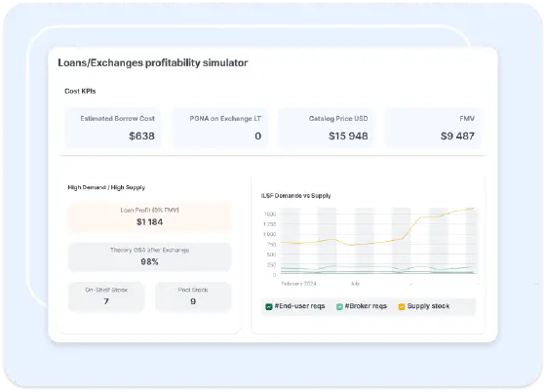Viewport: 546px width, 392px height.
Task: Click the #End-user reqs legend label
Action: click(x=299, y=306)
